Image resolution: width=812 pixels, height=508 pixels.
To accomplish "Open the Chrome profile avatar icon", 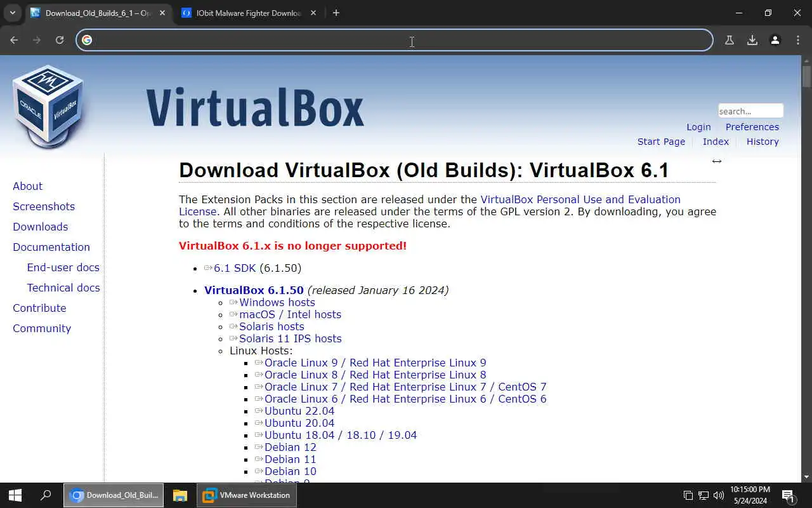I will (x=775, y=40).
